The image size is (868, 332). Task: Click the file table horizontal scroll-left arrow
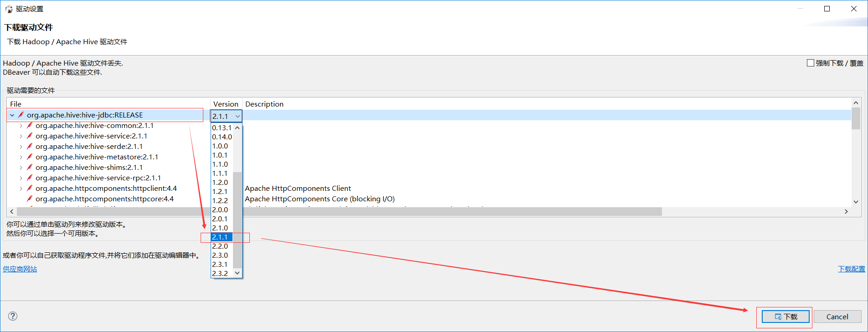[x=12, y=212]
